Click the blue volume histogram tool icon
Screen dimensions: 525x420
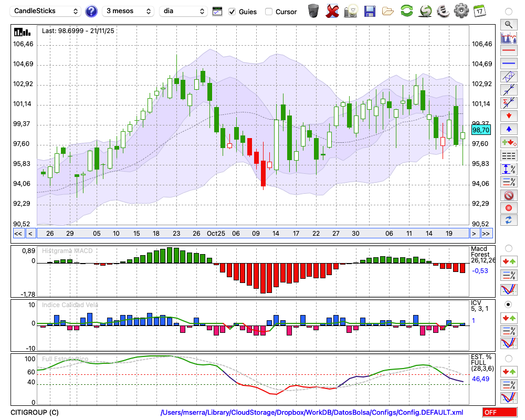tap(509, 37)
